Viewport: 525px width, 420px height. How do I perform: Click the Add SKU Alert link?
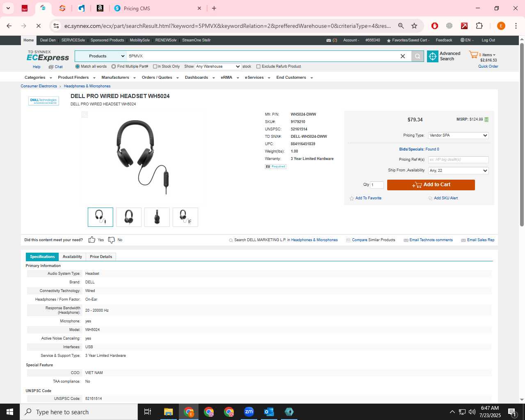tap(446, 198)
